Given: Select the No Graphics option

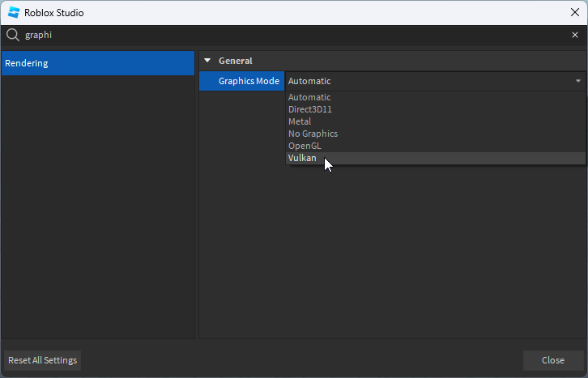Looking at the screenshot, I should (313, 134).
